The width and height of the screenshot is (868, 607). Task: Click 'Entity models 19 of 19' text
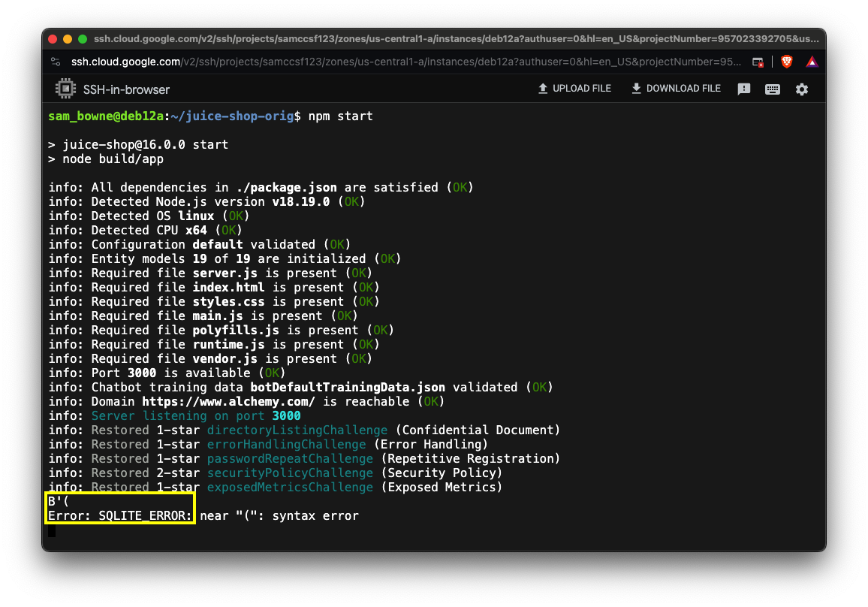click(x=170, y=258)
